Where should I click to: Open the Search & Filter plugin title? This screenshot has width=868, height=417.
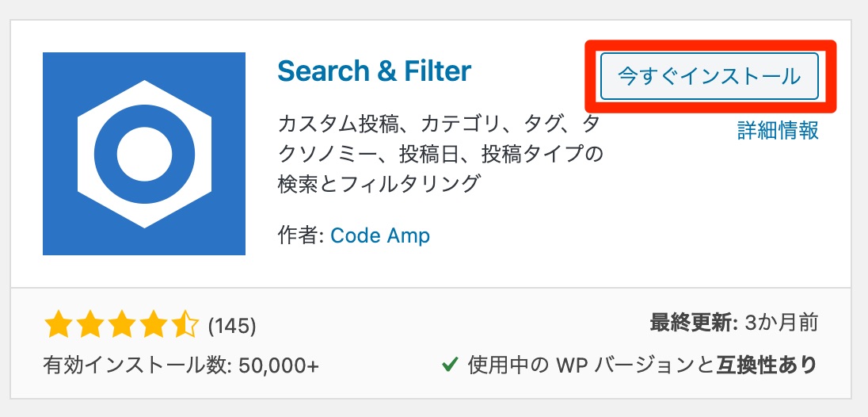coord(375,71)
